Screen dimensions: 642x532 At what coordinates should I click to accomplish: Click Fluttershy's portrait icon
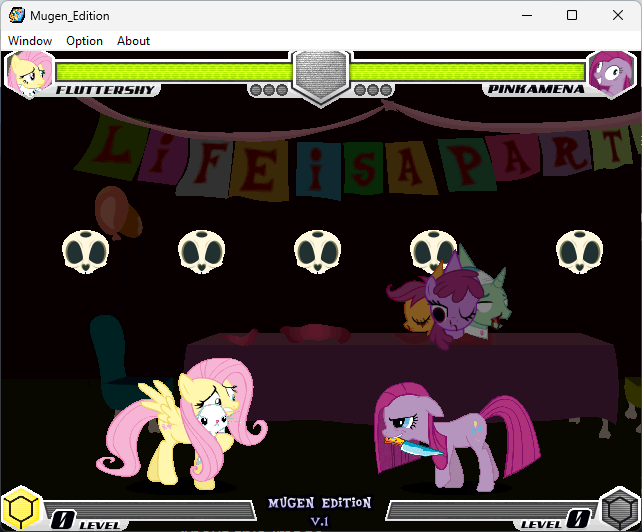pos(29,74)
